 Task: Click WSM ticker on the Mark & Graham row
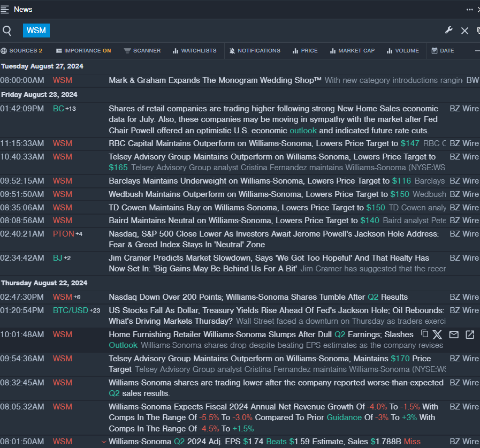pyautogui.click(x=63, y=80)
